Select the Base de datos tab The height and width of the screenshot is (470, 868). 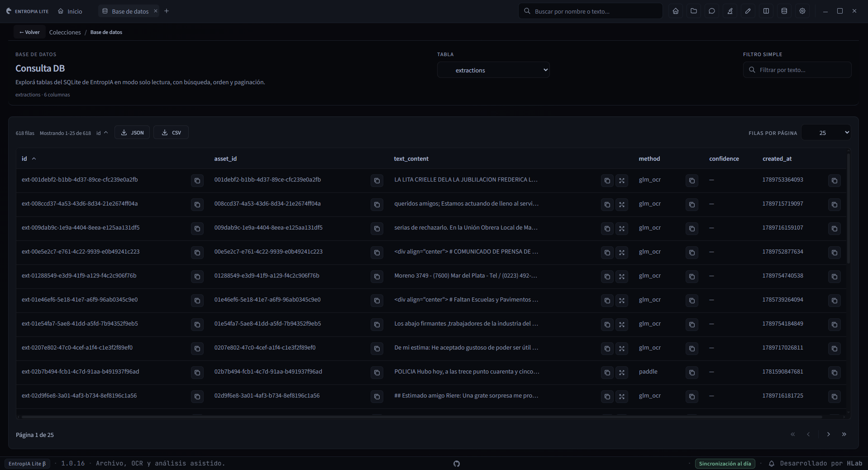click(126, 11)
